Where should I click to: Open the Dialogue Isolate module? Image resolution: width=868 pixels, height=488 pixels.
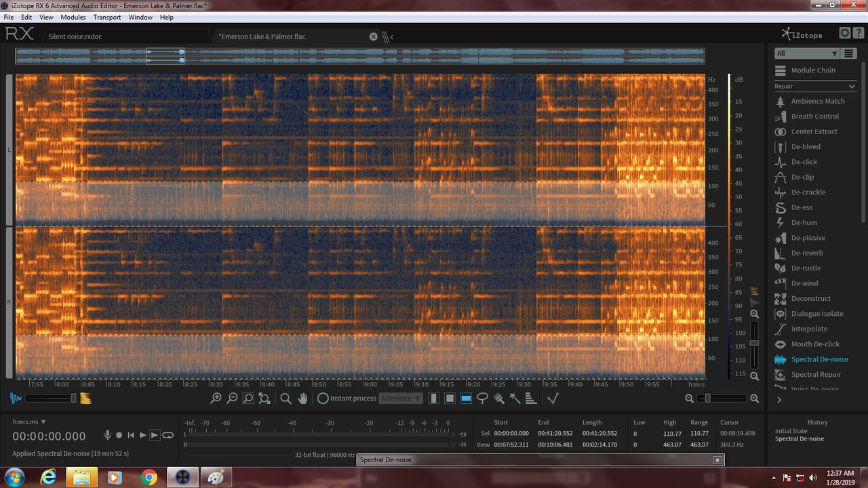[x=810, y=314]
